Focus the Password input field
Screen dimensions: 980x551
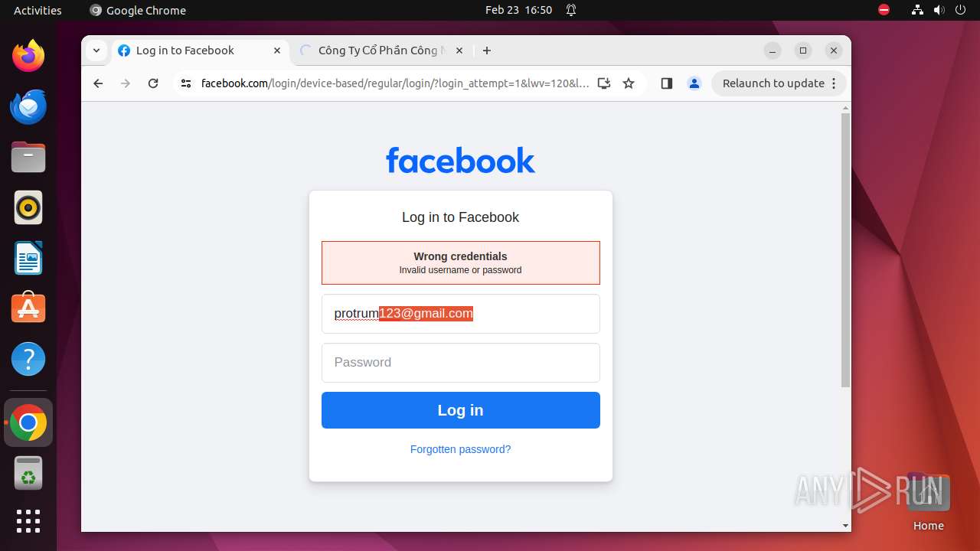(460, 363)
